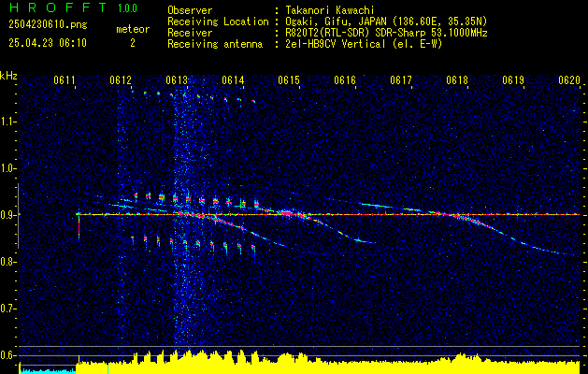Click the R820T2 receiver description

click(x=386, y=33)
